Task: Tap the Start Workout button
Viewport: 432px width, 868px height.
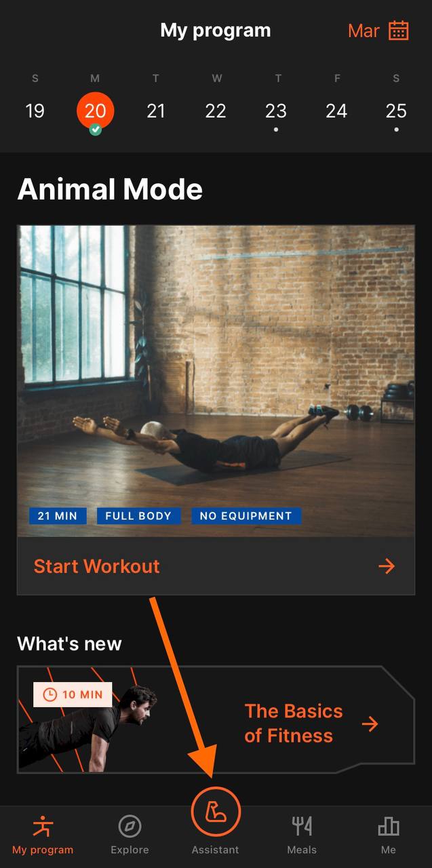Action: click(216, 566)
